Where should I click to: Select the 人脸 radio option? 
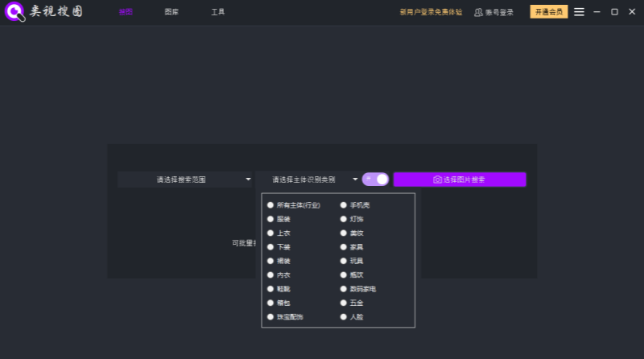pyautogui.click(x=352, y=316)
